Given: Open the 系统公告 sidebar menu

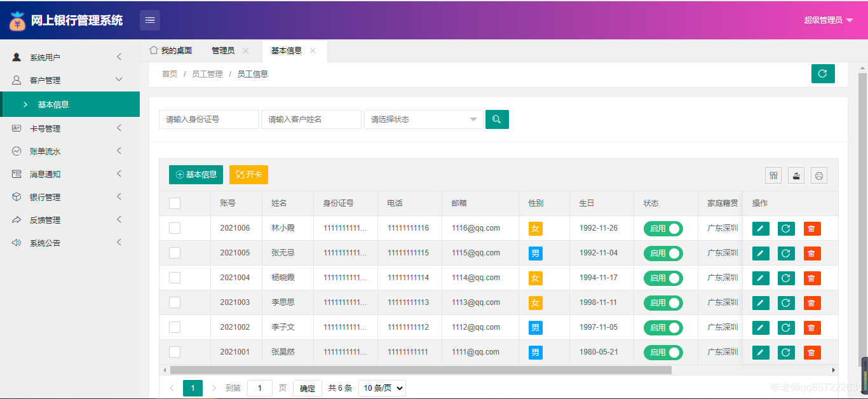Looking at the screenshot, I should (70, 243).
